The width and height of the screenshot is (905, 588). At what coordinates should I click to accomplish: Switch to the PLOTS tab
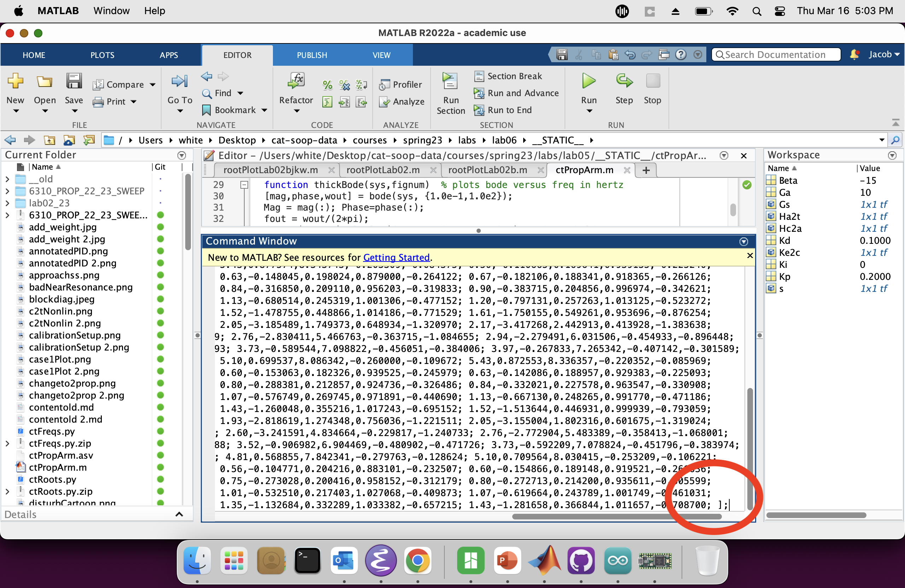[x=102, y=55]
